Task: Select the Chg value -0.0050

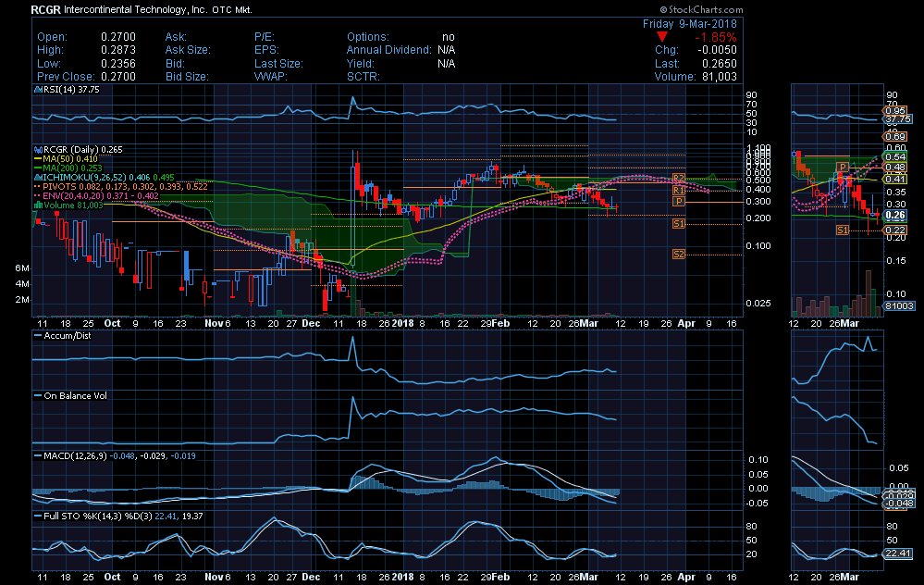Action: point(717,50)
